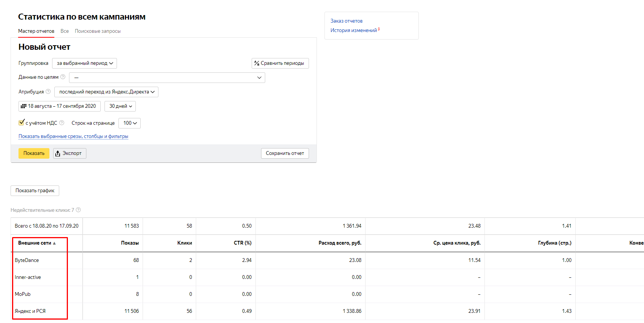Click the help icon beside Атрибуция

(x=48, y=92)
